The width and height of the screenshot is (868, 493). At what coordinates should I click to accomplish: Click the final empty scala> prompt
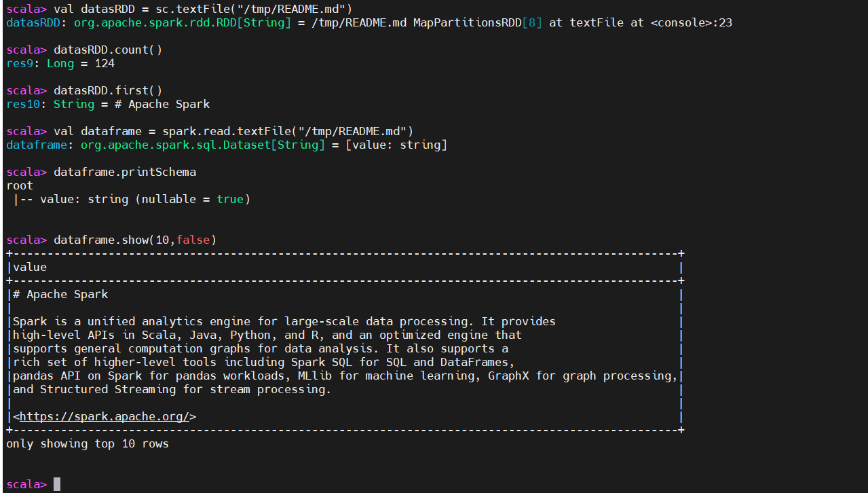point(27,484)
